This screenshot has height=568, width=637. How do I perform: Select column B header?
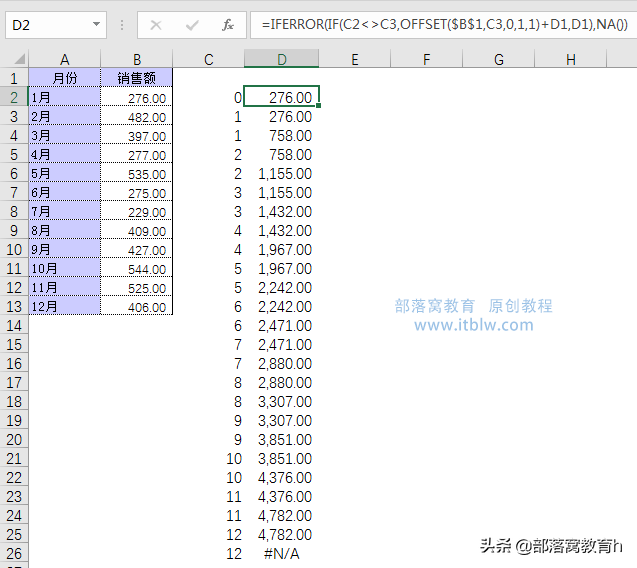click(136, 60)
